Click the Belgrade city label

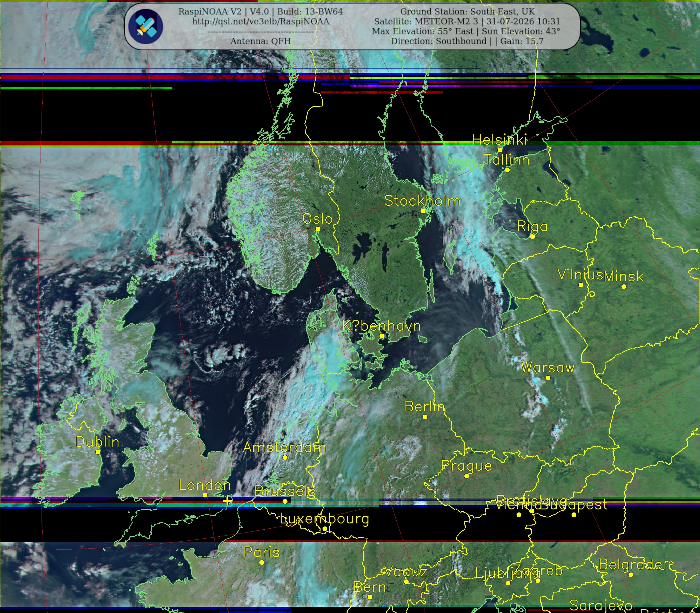[x=631, y=565]
